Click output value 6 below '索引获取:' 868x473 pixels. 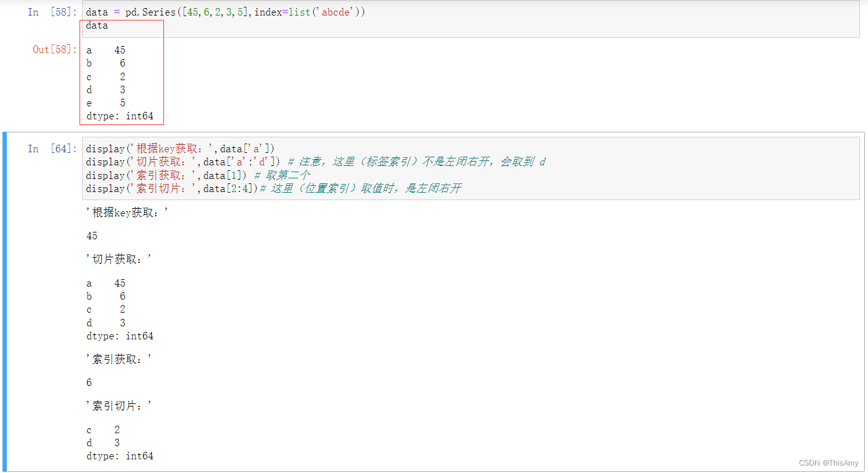click(89, 382)
